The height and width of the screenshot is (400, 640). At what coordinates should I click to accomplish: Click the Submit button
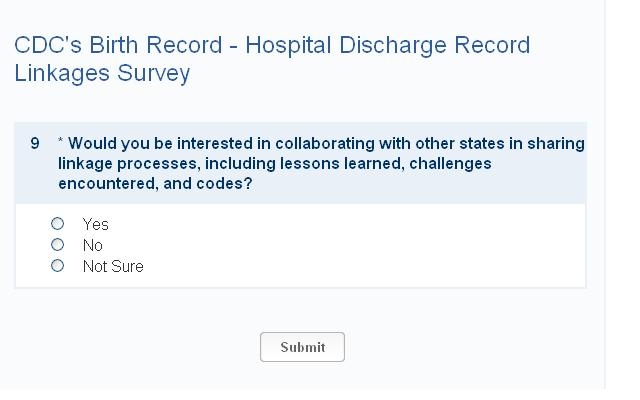pyautogui.click(x=302, y=347)
